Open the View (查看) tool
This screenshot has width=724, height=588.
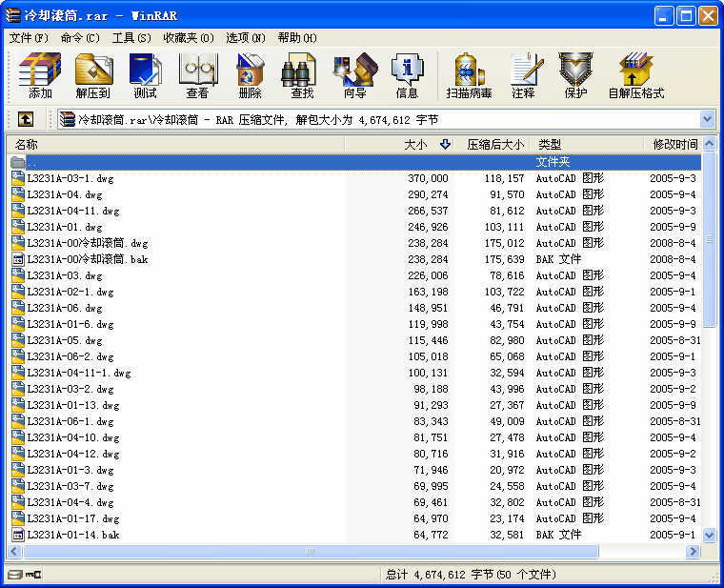[x=197, y=76]
